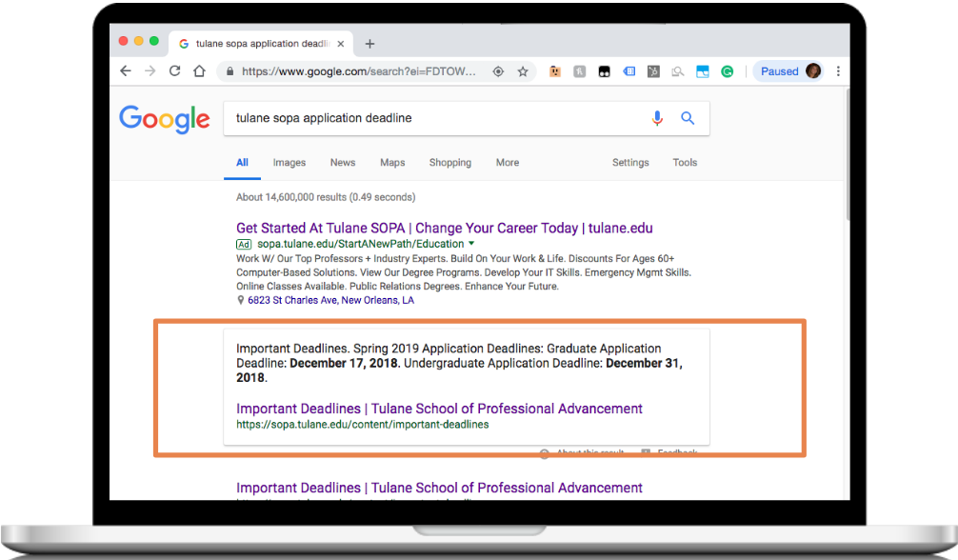958x560 pixels.
Task: Open the Get Started At Tulane SOPA ad link
Action: [444, 229]
